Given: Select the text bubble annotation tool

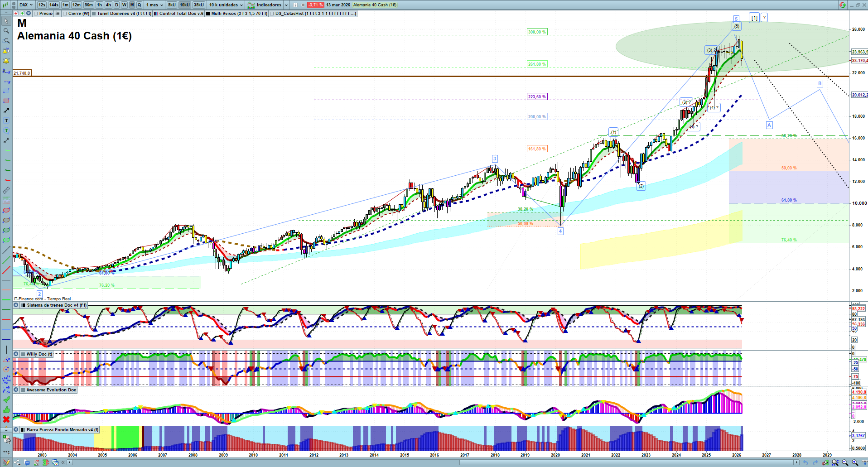Looking at the screenshot, I should coord(6,130).
